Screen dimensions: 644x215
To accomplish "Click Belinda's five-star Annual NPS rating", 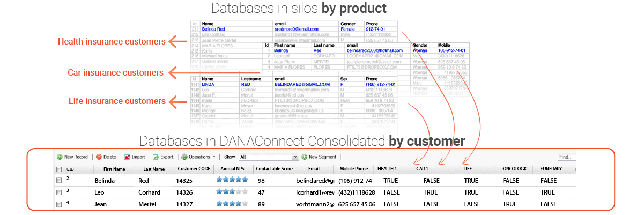I will (232, 180).
